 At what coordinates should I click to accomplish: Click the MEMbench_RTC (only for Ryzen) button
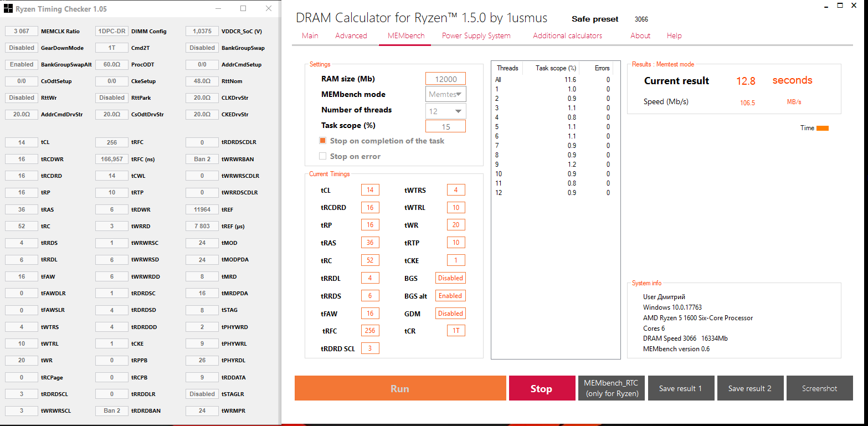(x=611, y=388)
